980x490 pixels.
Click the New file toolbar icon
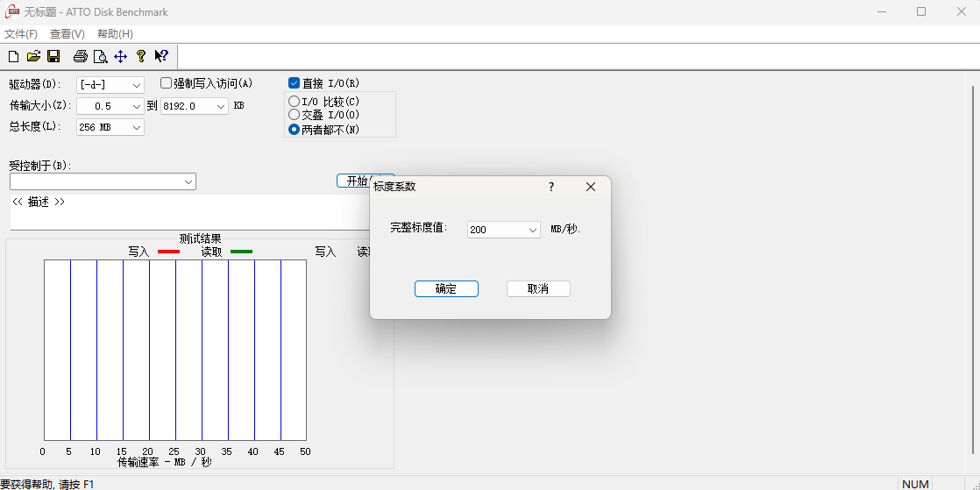tap(13, 57)
